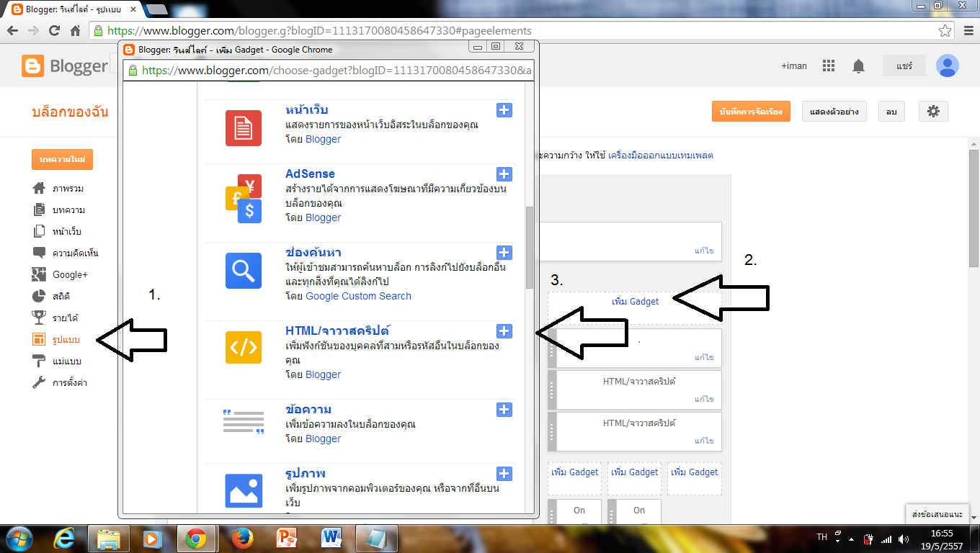
Task: Click the yellow HTML code brackets icon
Action: (x=244, y=348)
